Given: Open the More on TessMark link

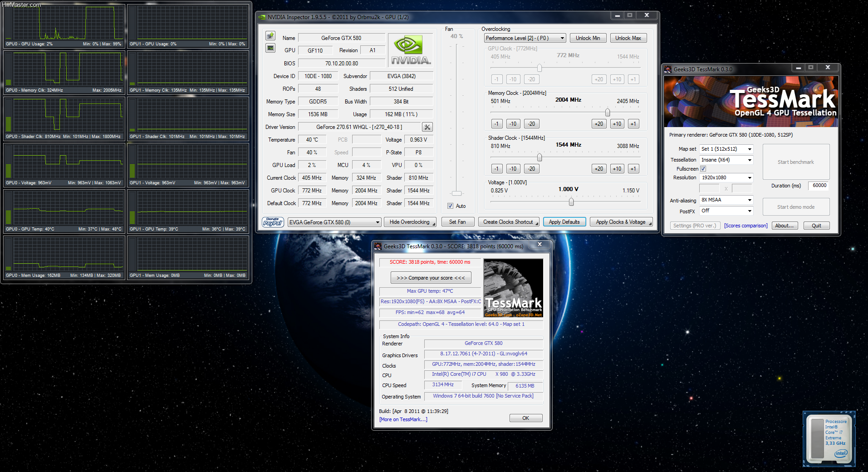Looking at the screenshot, I should click(403, 419).
